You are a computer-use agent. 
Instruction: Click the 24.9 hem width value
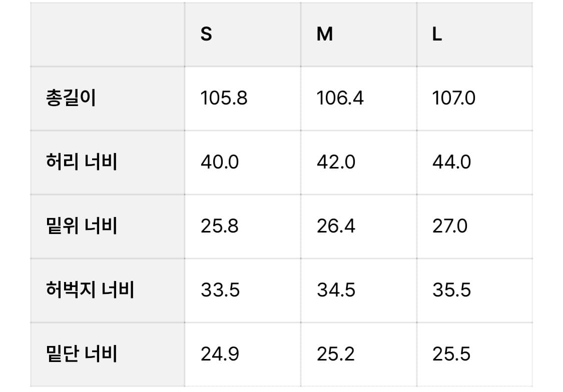click(220, 354)
